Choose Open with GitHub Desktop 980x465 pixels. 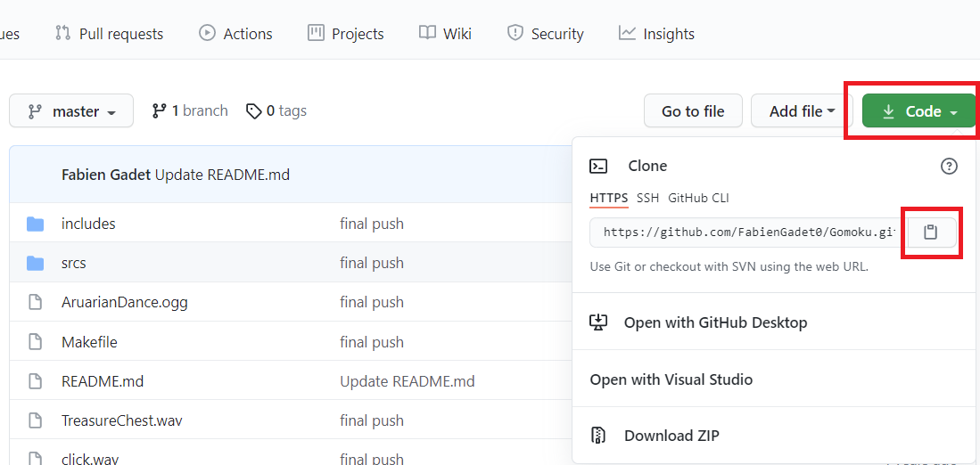776,322
